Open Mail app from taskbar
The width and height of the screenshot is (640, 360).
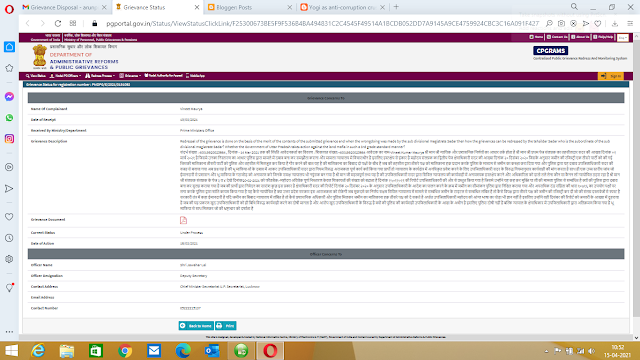(154, 351)
